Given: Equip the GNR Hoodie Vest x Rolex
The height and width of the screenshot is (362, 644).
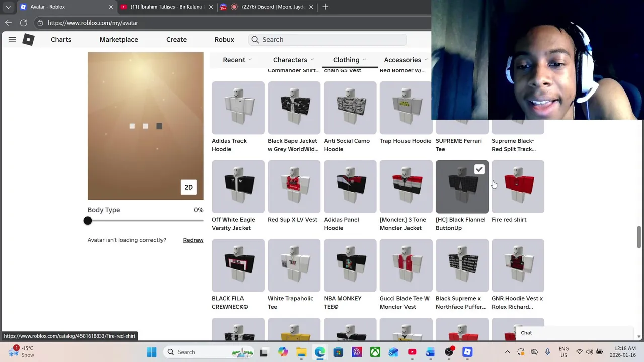Looking at the screenshot, I should [x=518, y=265].
